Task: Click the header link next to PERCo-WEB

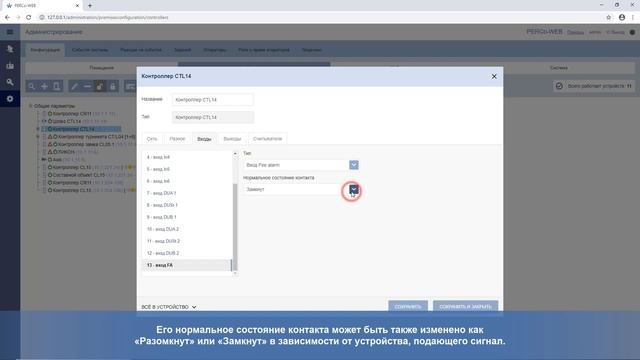Action: click(575, 32)
